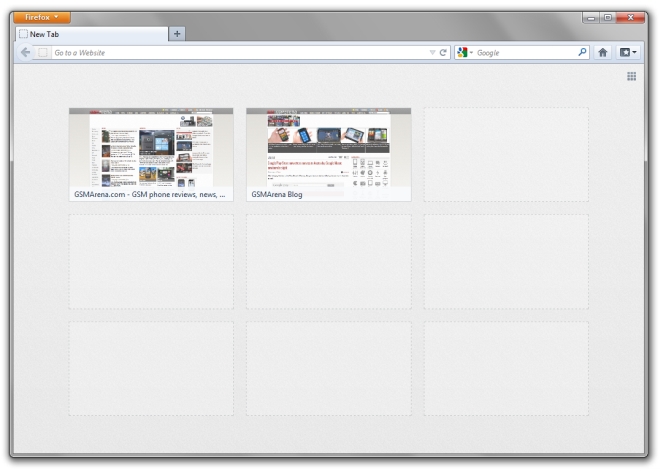Open the GSMArena.com site thumbnail

point(151,148)
